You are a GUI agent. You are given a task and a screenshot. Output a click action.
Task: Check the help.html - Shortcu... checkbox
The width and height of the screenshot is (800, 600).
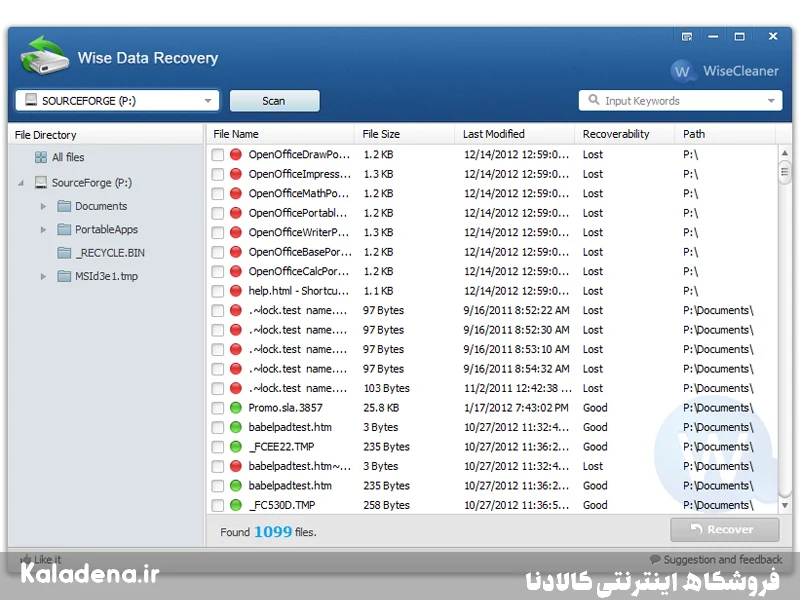(218, 291)
